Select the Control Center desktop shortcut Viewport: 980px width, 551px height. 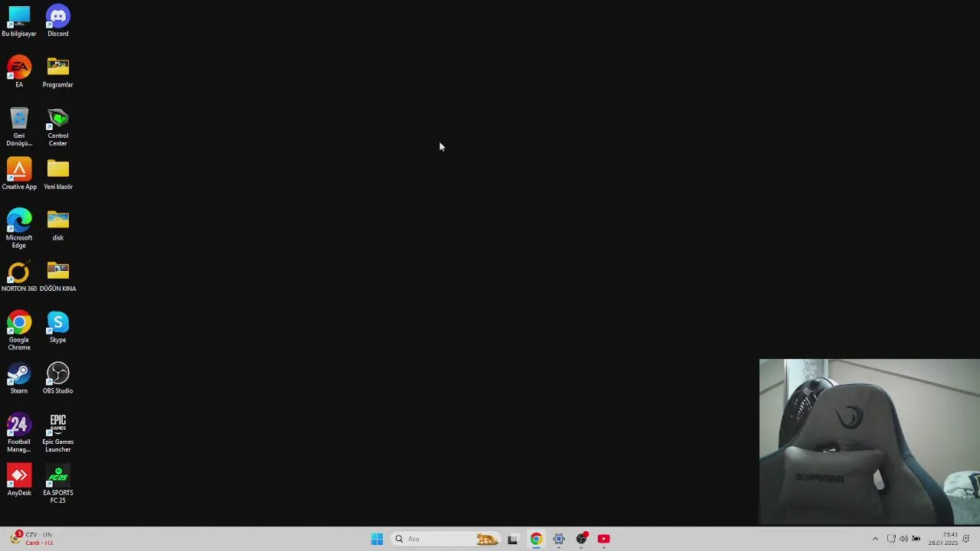(x=58, y=127)
